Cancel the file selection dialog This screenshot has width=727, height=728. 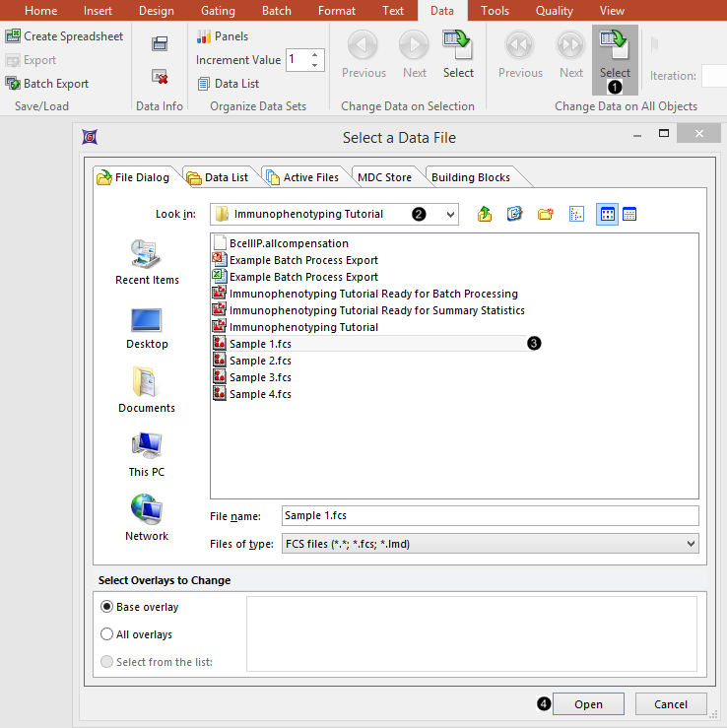tap(670, 704)
